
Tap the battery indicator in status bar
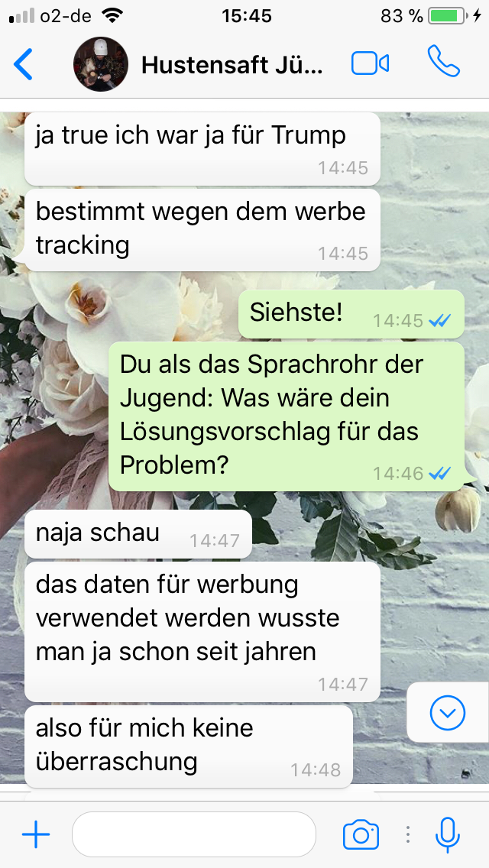448,17
